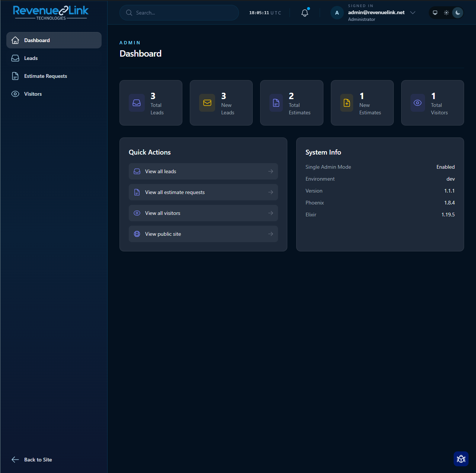Open View all estimate requests
476x473 pixels.
coord(203,192)
